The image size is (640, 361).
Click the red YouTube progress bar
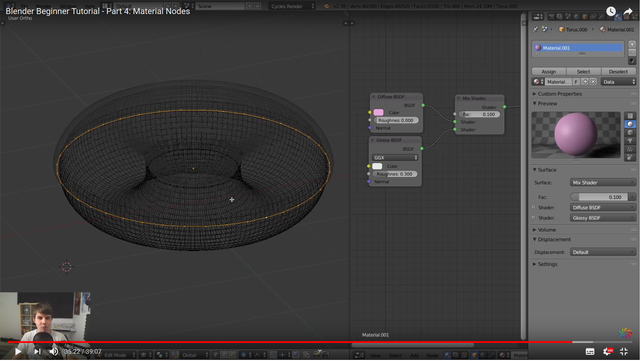click(x=290, y=342)
